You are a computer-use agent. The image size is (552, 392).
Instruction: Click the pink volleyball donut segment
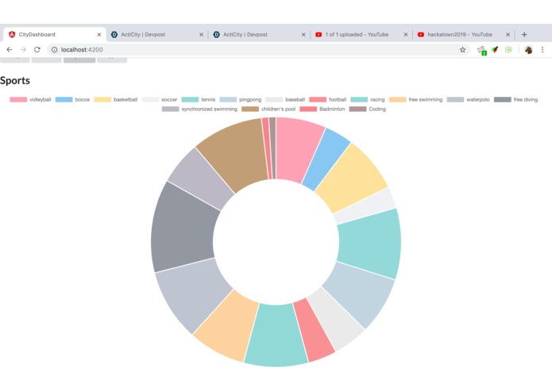[x=295, y=149]
